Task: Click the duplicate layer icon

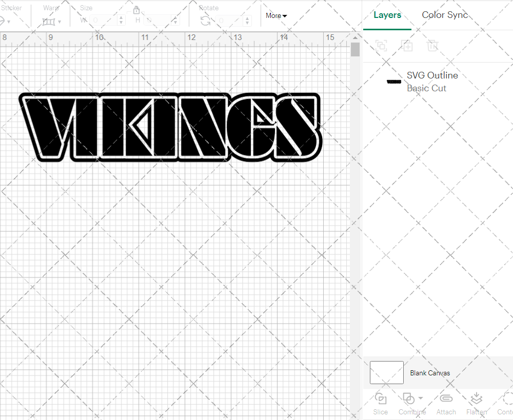Action: tap(407, 46)
